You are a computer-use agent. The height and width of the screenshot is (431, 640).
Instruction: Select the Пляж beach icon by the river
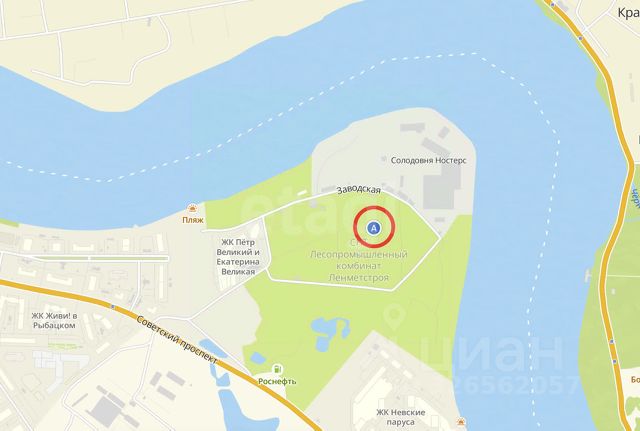click(192, 209)
